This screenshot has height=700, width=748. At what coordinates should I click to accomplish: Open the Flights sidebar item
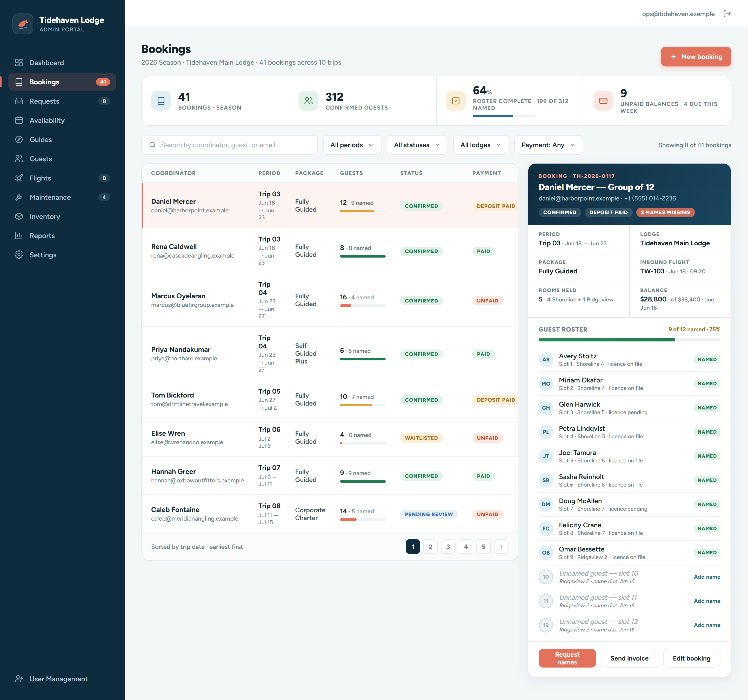pyautogui.click(x=62, y=178)
